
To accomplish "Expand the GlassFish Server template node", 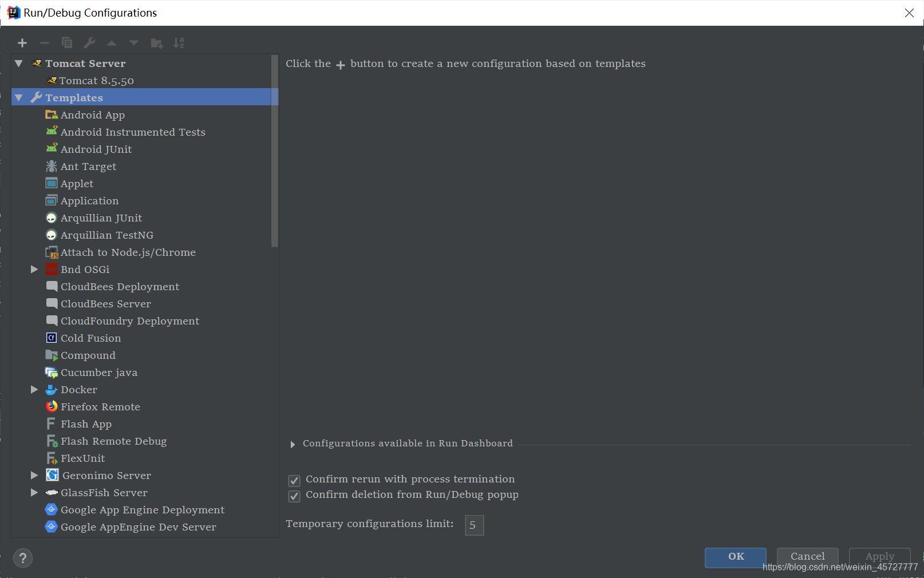I will click(34, 493).
